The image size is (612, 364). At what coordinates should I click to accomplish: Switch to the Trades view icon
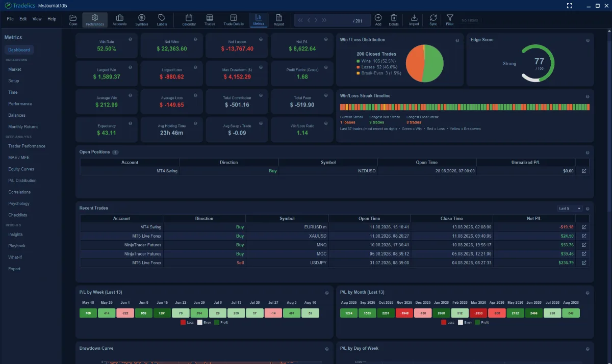tap(210, 20)
